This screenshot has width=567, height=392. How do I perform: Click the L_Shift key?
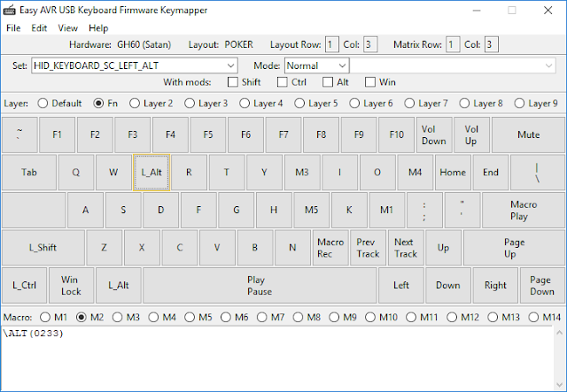coord(43,248)
